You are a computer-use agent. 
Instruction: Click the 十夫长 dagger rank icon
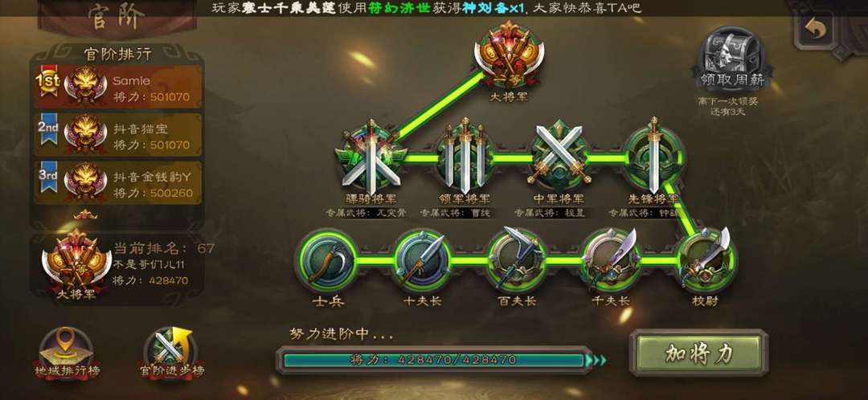[x=423, y=260]
